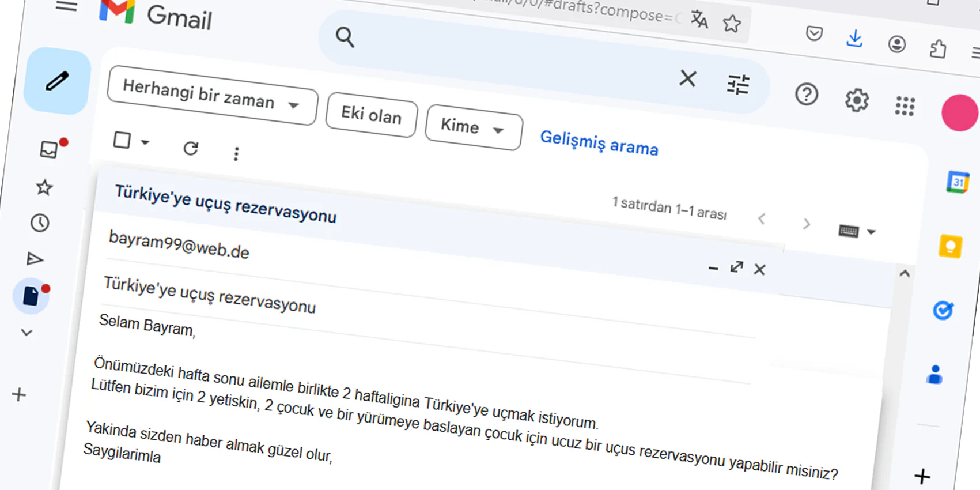The width and height of the screenshot is (980, 490).
Task: Open input tools keyboard icon
Action: click(848, 231)
